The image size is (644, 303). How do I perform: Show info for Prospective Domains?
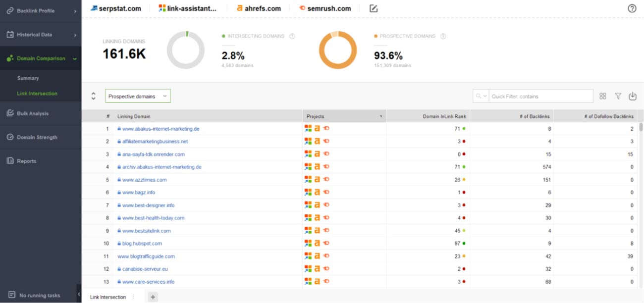click(443, 36)
